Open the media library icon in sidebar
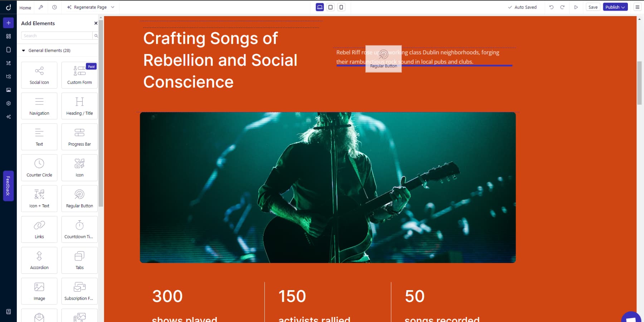 tap(8, 89)
